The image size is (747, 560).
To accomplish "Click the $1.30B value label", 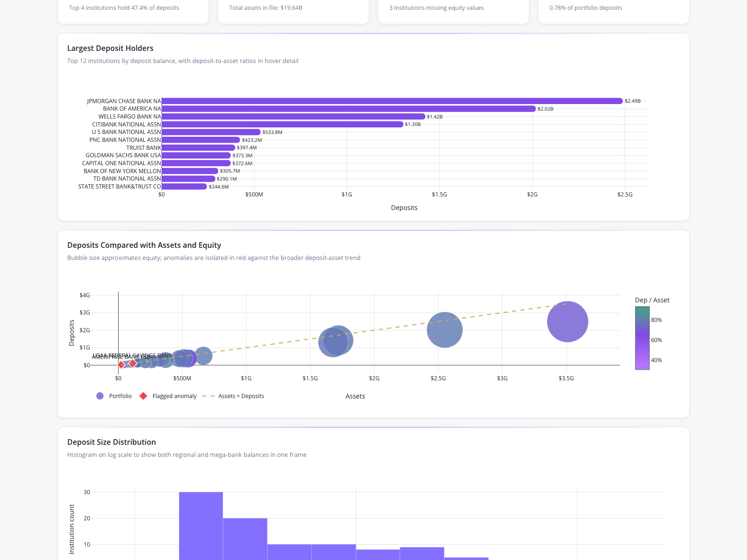I will (x=413, y=124).
